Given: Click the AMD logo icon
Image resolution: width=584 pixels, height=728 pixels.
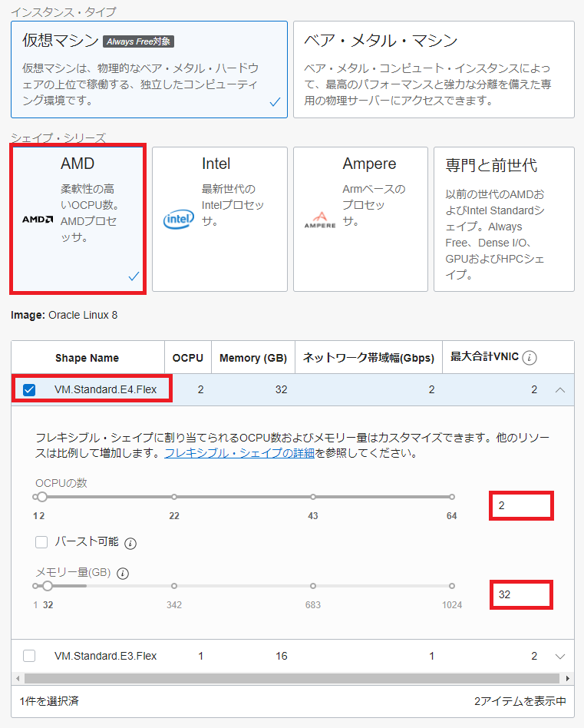Looking at the screenshot, I should pyautogui.click(x=37, y=220).
